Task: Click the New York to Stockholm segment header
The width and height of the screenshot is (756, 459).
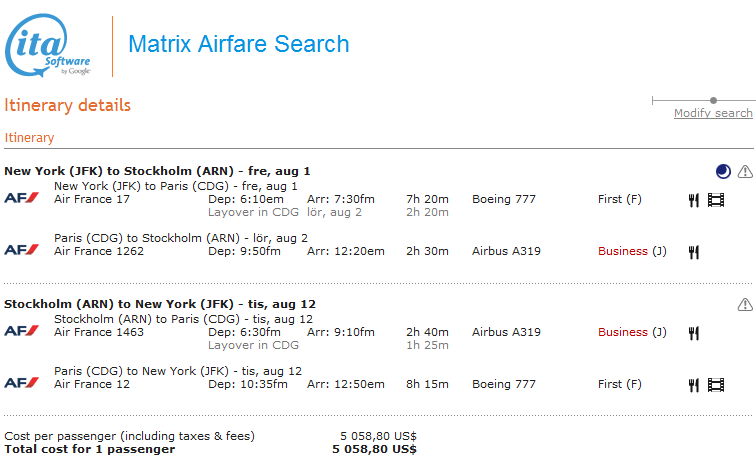Action: point(157,171)
